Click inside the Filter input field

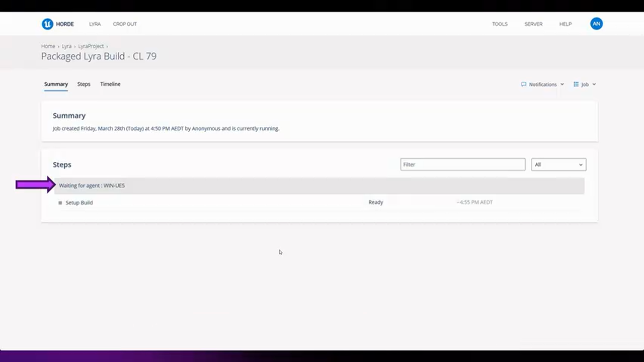coord(462,164)
